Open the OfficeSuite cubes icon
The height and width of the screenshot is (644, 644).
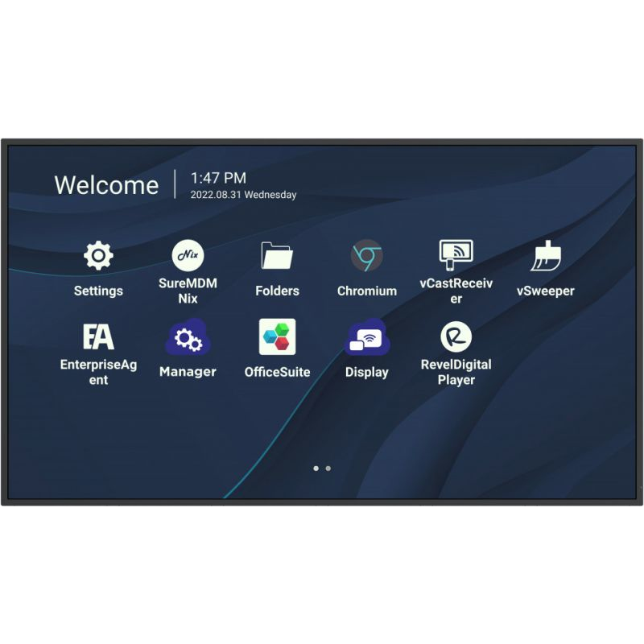277,336
